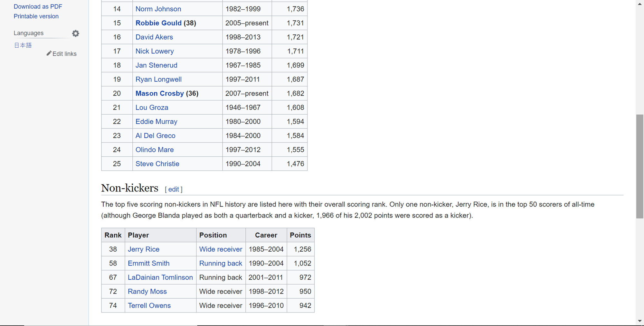
Task: Click the 2001–2011 career cell
Action: 266,277
